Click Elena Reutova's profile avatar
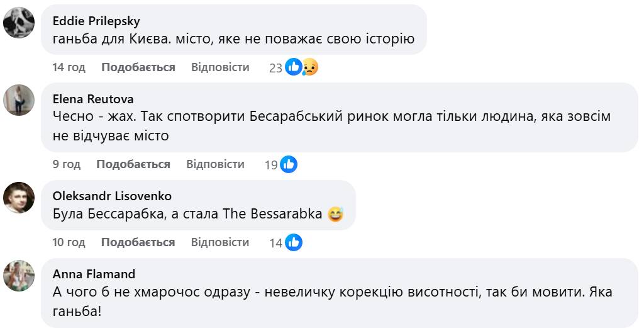Image resolution: width=644 pixels, height=328 pixels. [x=19, y=100]
